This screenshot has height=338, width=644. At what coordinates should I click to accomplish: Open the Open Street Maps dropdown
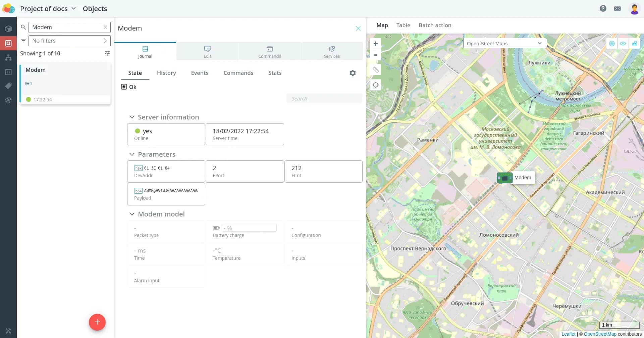coord(504,43)
